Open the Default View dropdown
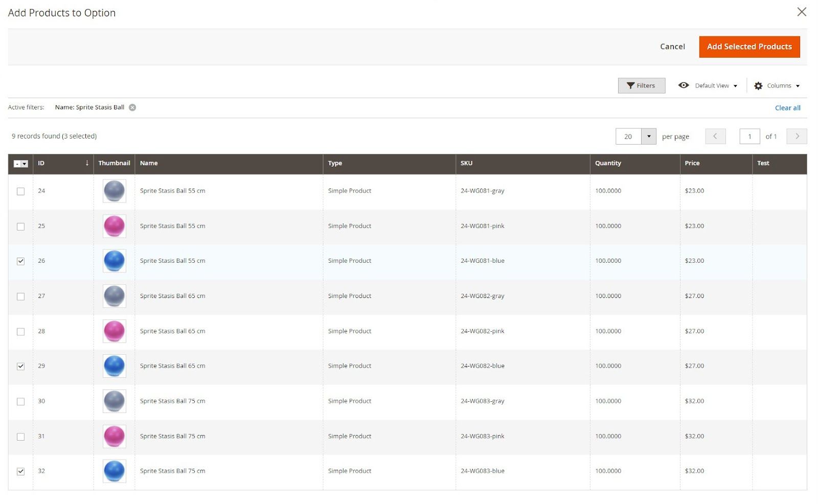818x504 pixels. click(x=708, y=85)
